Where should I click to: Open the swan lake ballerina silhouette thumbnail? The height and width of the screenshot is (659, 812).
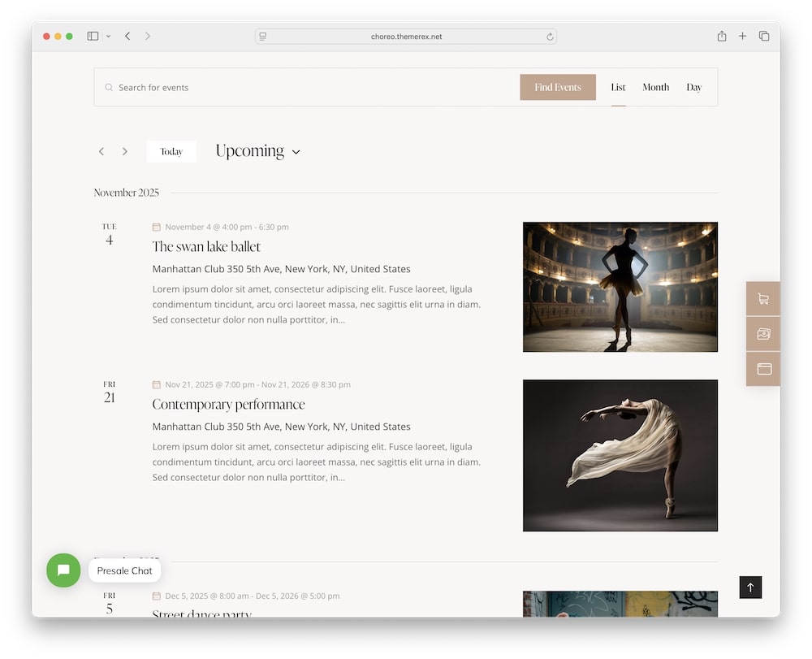[x=620, y=287]
